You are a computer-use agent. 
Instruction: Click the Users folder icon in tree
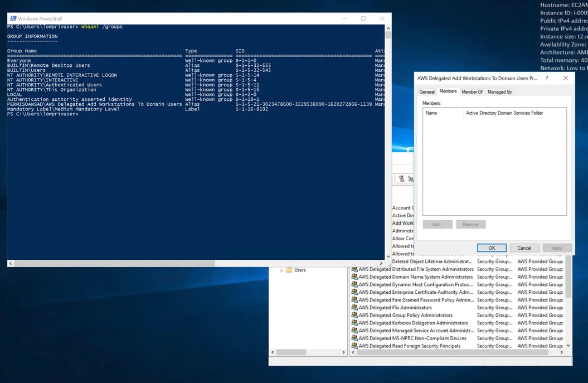tap(289, 270)
